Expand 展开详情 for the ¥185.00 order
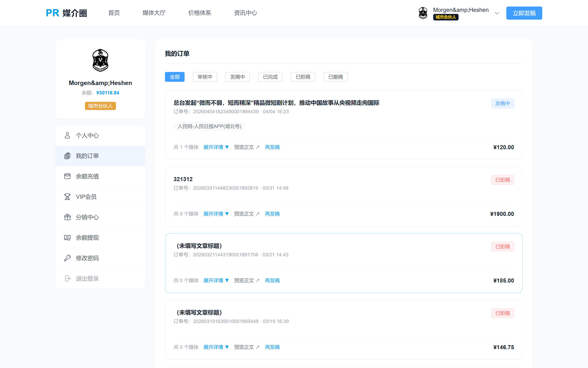The image size is (588, 368). coord(216,281)
